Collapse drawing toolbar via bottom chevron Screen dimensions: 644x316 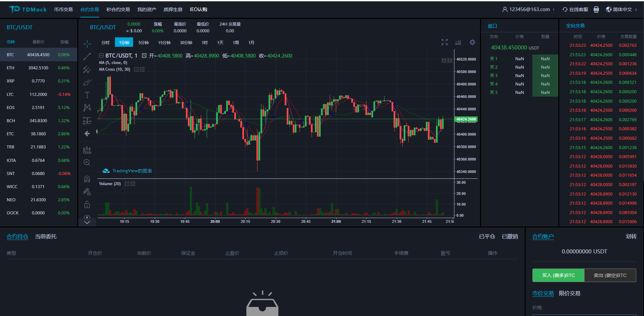pyautogui.click(x=87, y=222)
